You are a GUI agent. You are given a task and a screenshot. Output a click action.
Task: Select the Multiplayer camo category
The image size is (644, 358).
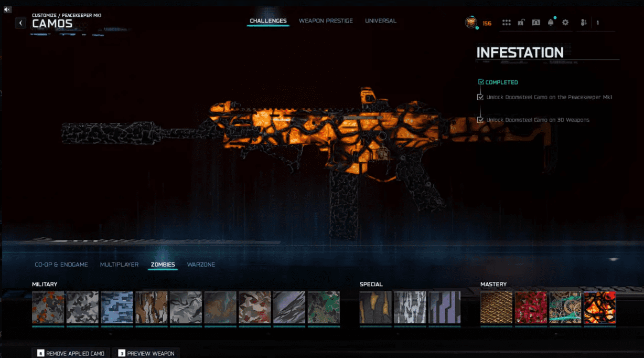(119, 265)
